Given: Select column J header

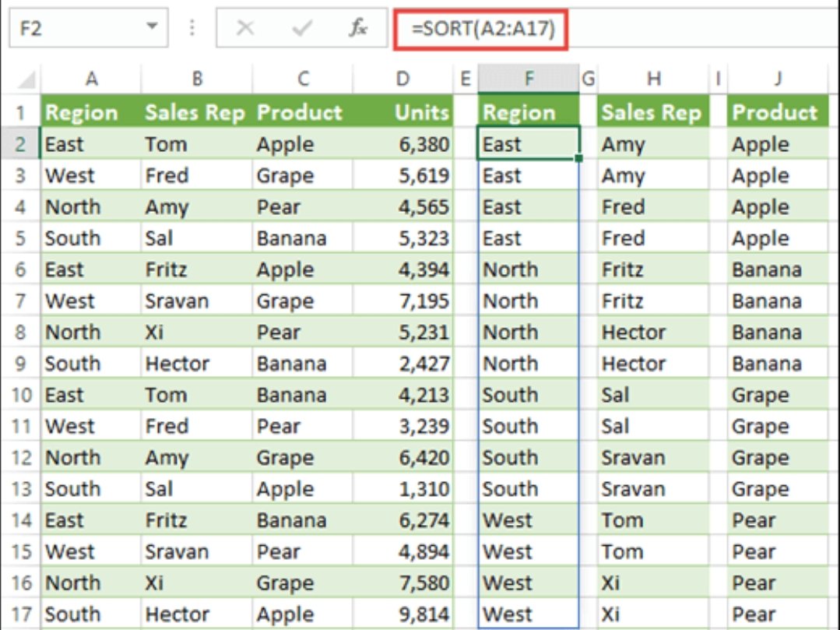Looking at the screenshot, I should 778,79.
